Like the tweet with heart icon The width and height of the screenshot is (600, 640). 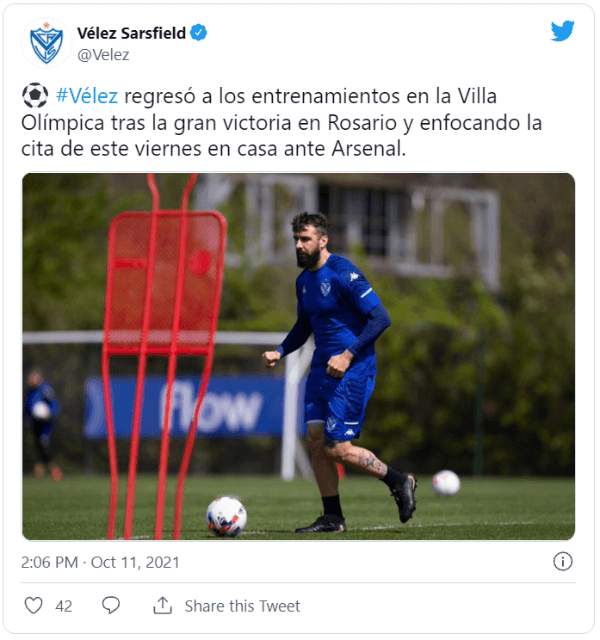33,606
